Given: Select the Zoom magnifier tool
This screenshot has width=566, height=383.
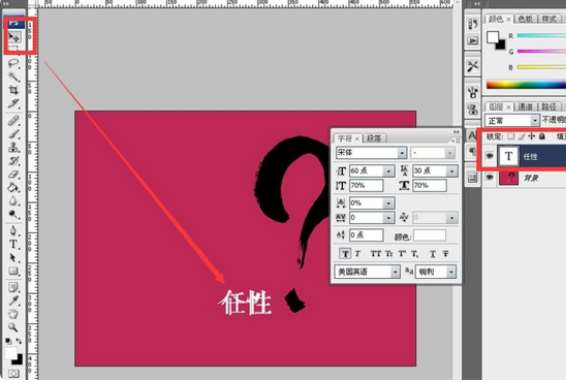Looking at the screenshot, I should click(x=14, y=327).
